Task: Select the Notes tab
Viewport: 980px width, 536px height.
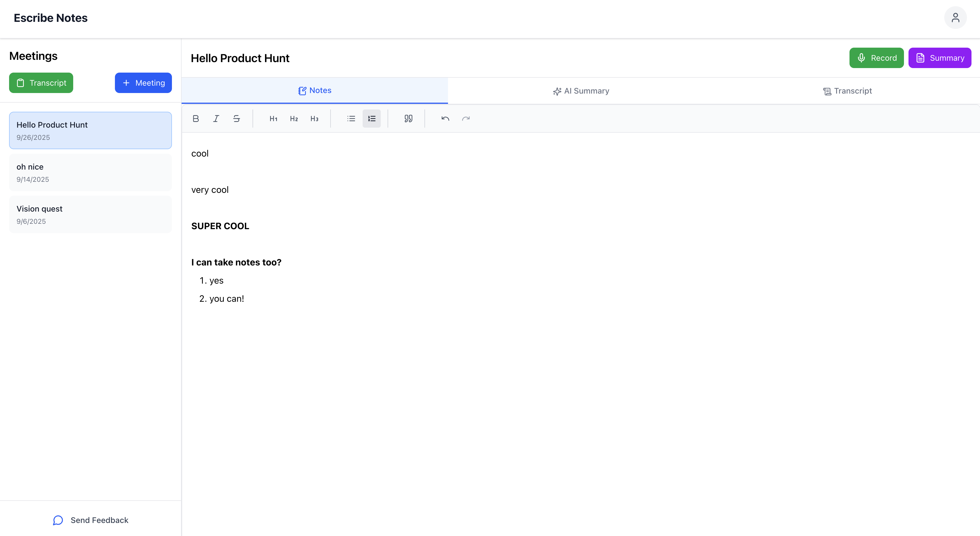Action: pyautogui.click(x=315, y=90)
